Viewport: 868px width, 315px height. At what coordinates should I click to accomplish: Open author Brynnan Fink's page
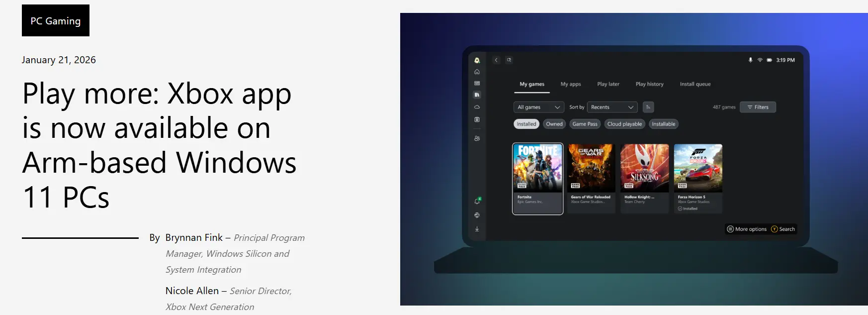tap(194, 237)
